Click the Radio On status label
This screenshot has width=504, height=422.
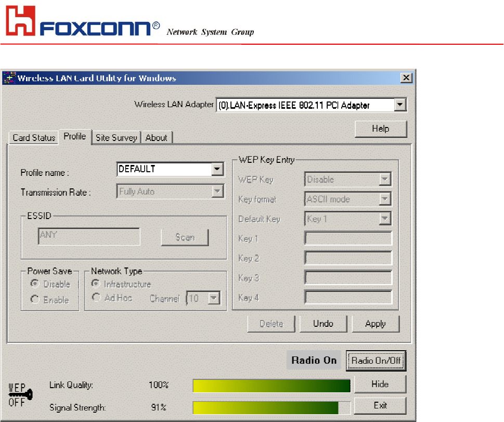pyautogui.click(x=314, y=360)
